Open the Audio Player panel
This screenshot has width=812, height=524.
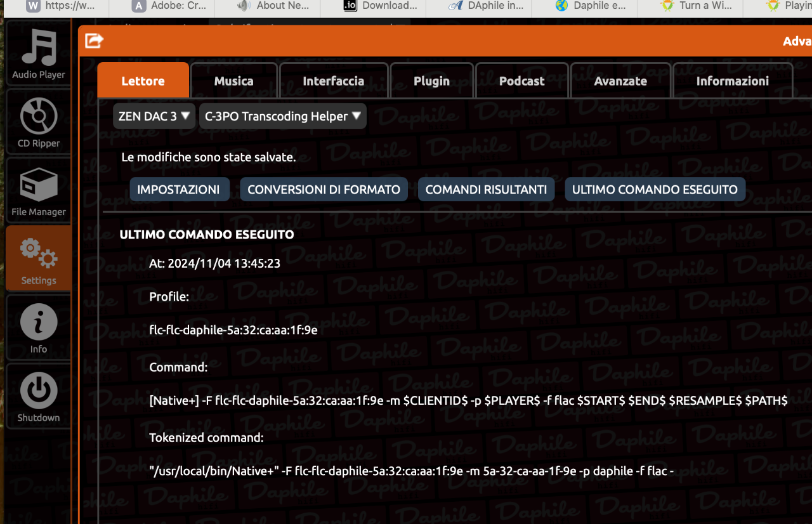39,53
